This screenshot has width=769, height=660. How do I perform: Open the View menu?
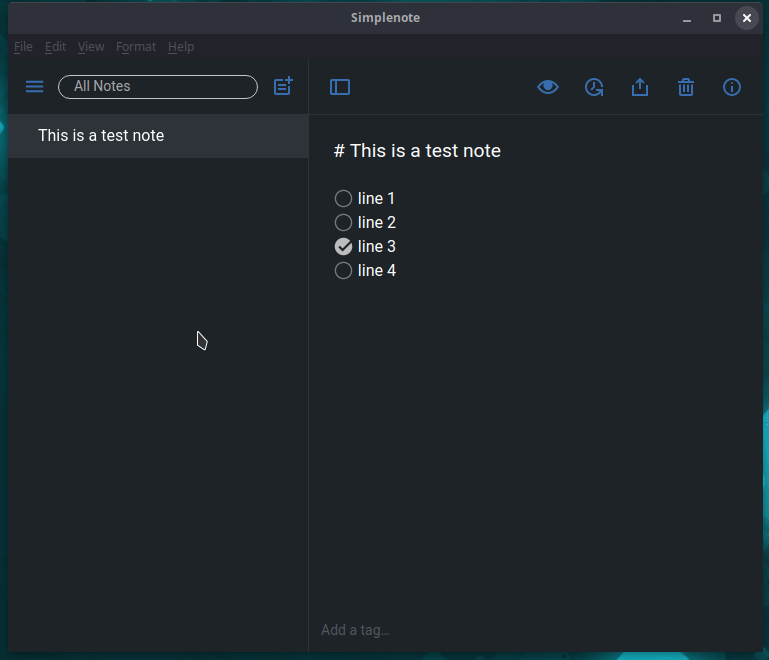point(91,47)
